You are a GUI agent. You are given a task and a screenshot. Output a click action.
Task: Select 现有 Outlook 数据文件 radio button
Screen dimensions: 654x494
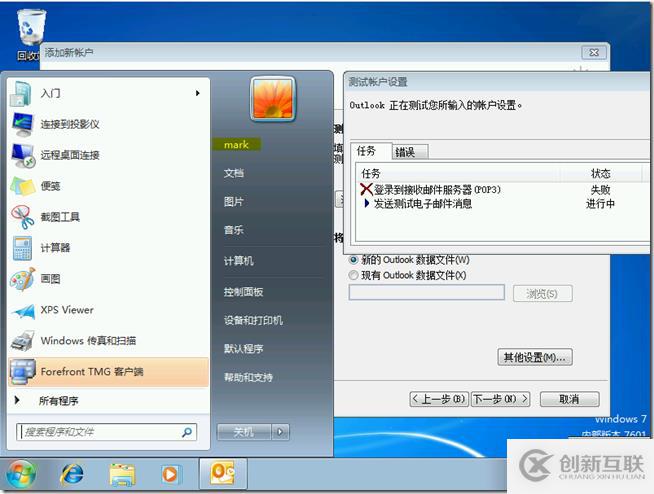pyautogui.click(x=354, y=275)
